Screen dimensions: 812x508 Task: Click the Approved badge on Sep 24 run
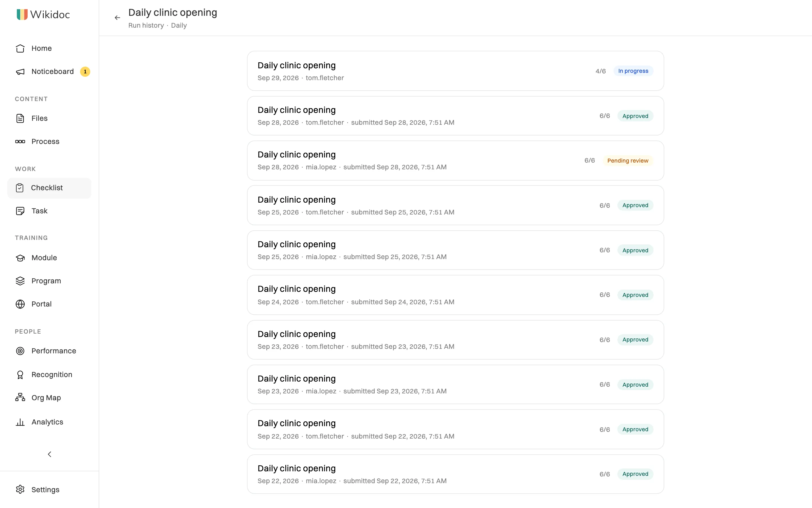[x=635, y=295]
